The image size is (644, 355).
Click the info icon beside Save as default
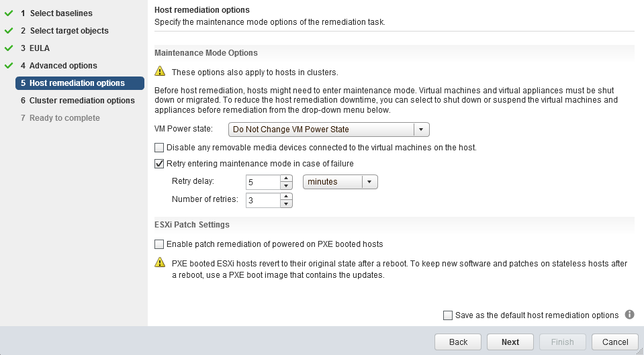tap(629, 315)
